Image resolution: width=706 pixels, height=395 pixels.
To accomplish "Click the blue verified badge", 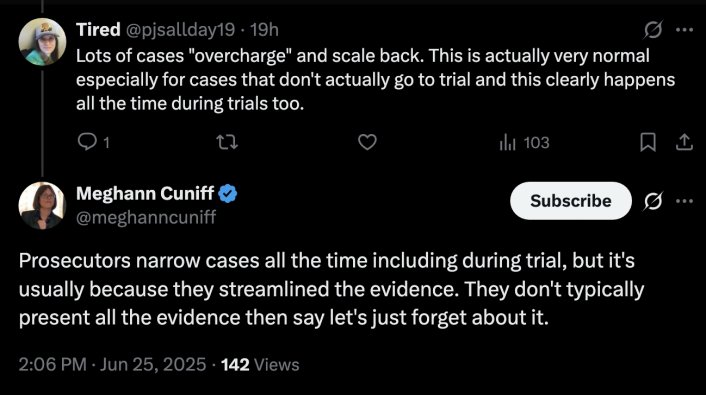I will click(x=228, y=194).
